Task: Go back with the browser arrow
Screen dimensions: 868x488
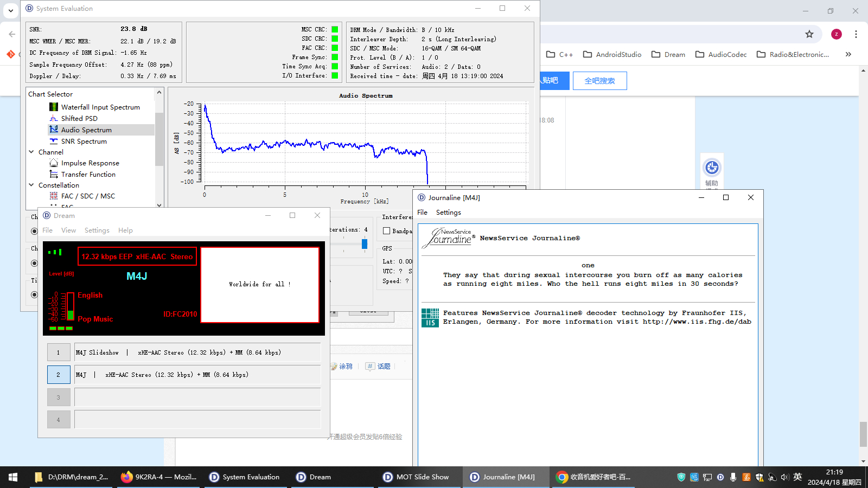Action: (12, 34)
